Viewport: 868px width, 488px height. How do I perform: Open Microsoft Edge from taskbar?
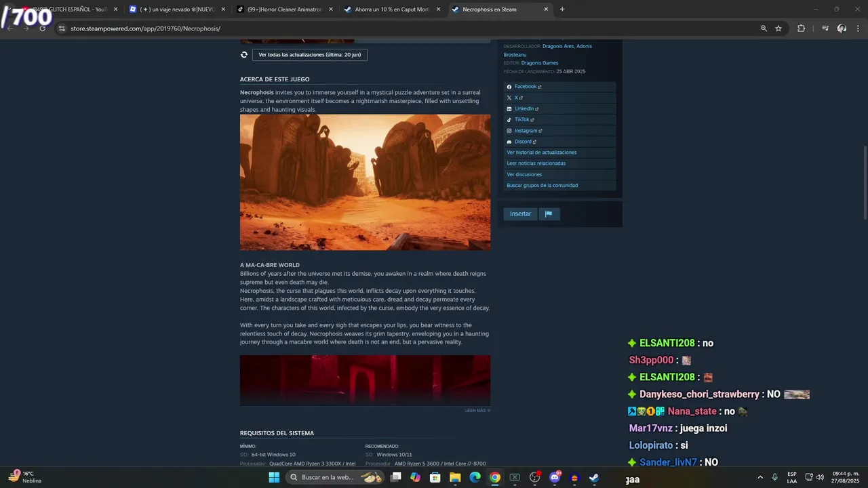(x=475, y=477)
